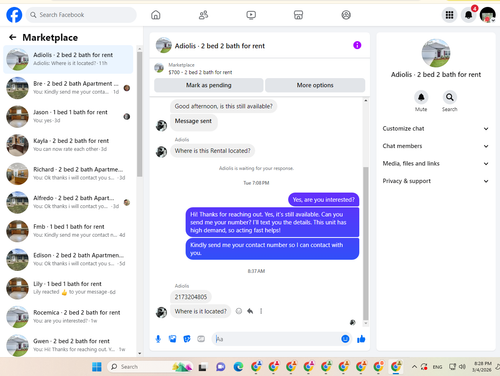Open Jason 1 bed 1 bath chat
The image size is (500, 376).
click(x=68, y=117)
